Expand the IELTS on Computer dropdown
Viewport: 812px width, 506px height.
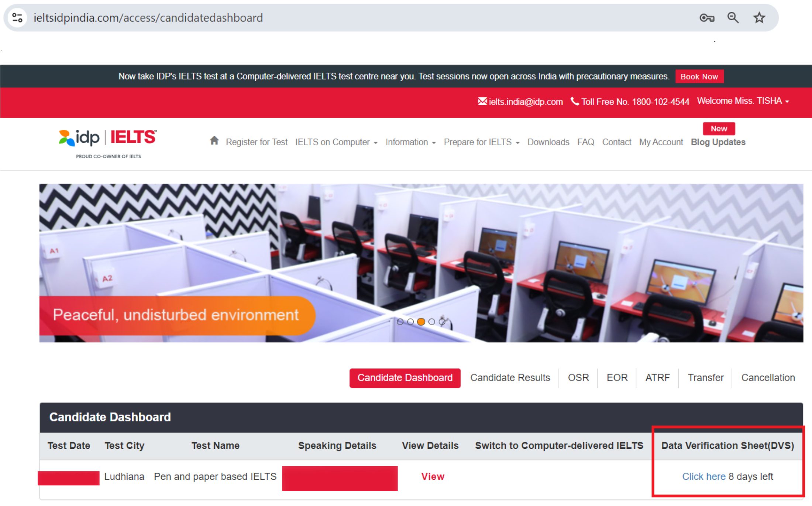(x=336, y=142)
